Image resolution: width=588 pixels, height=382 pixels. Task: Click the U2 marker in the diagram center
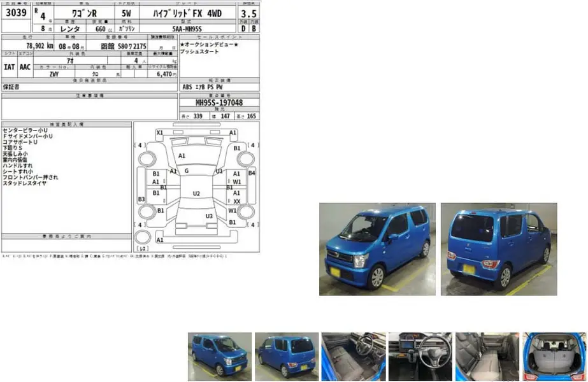tap(196, 193)
